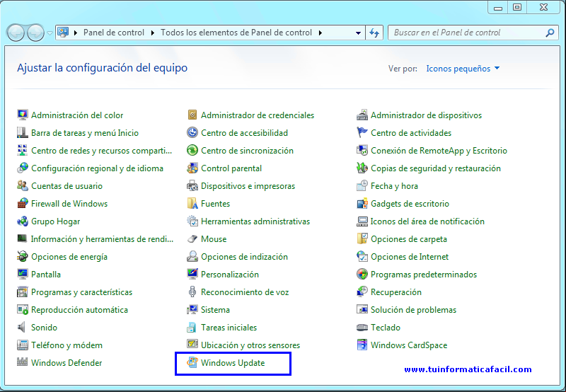
Task: Open the Opciones de indización link
Action: pos(244,257)
